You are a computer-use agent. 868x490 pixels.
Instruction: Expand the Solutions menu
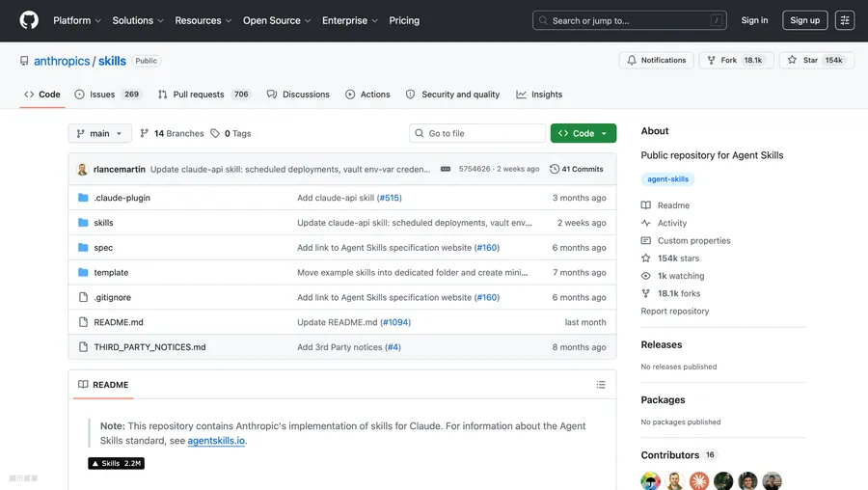tap(138, 20)
